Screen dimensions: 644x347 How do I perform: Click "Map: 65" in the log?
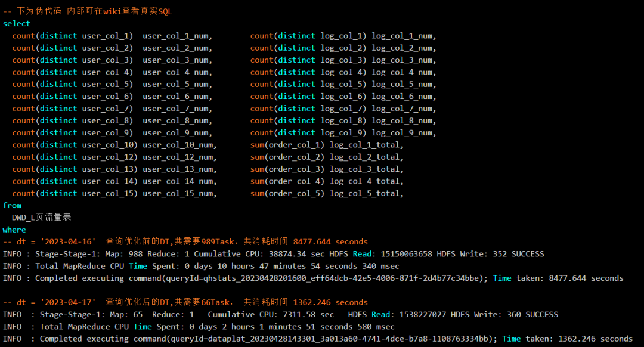pyautogui.click(x=126, y=315)
